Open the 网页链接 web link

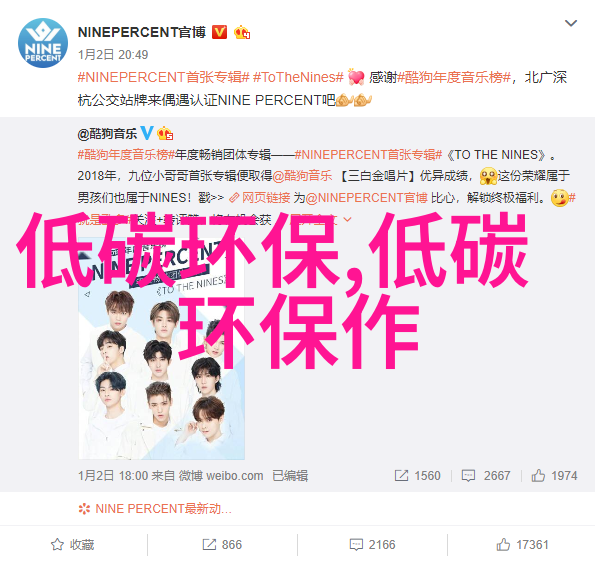[x=260, y=198]
